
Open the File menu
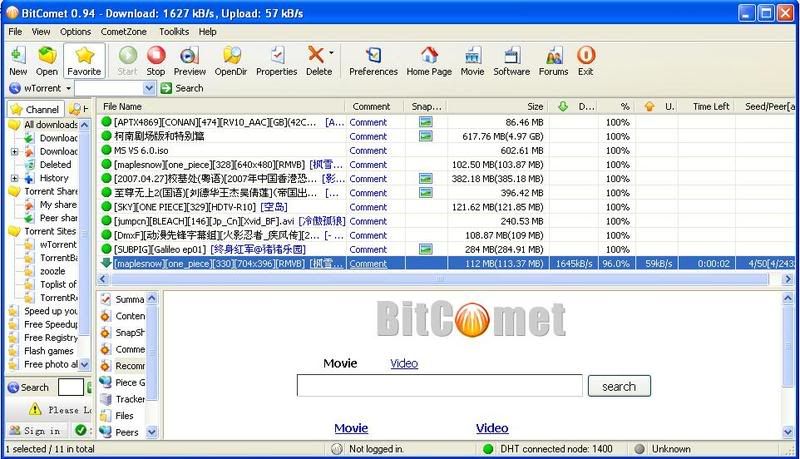pos(15,32)
